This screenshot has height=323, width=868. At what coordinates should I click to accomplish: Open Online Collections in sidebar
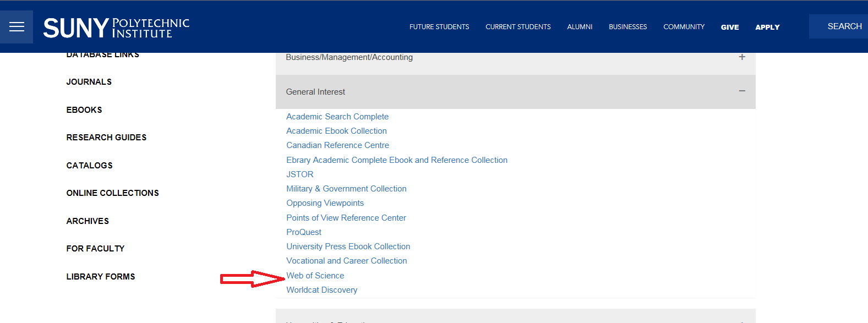112,193
